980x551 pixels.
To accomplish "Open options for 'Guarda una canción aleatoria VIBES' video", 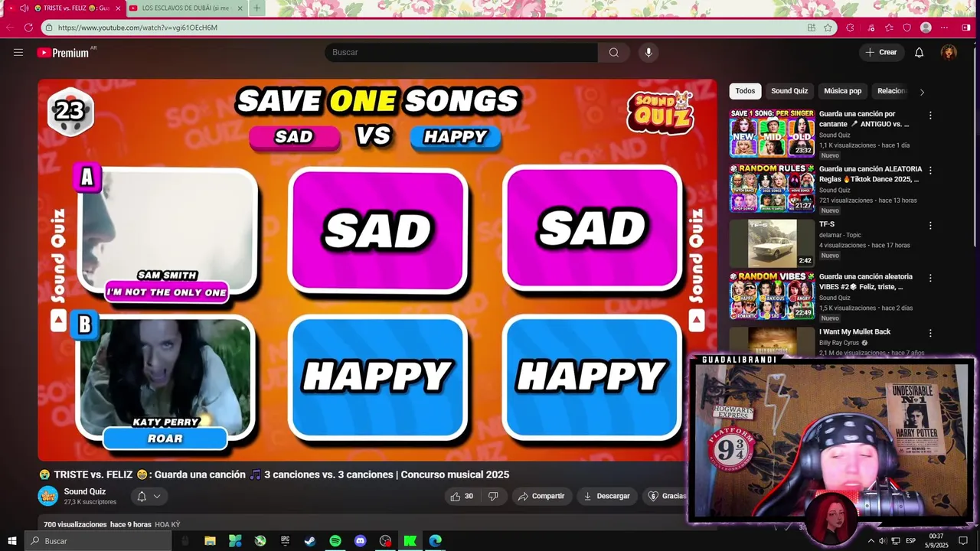I will [930, 279].
